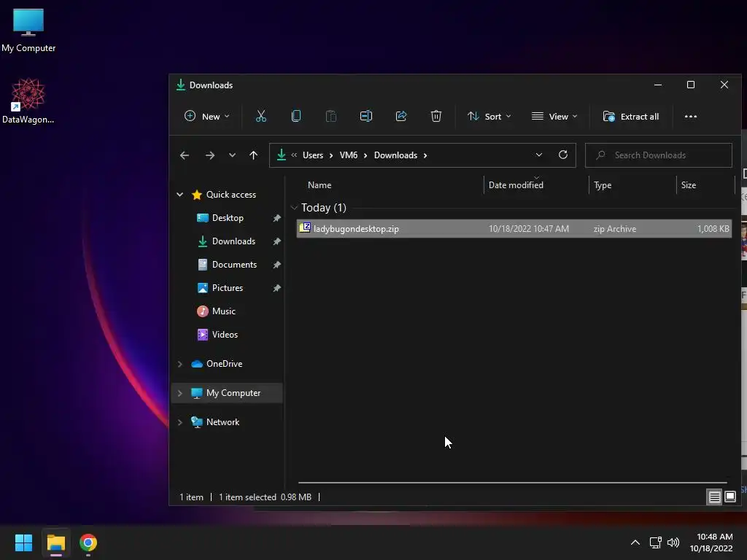The image size is (747, 560).
Task: Collapse the Quick access tree
Action: 179,194
